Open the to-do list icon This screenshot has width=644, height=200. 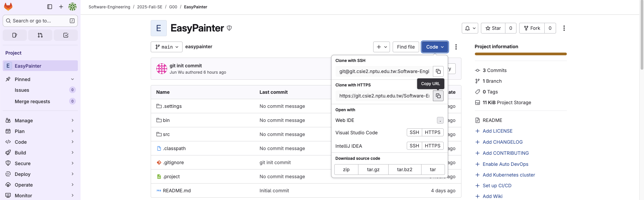(x=66, y=35)
